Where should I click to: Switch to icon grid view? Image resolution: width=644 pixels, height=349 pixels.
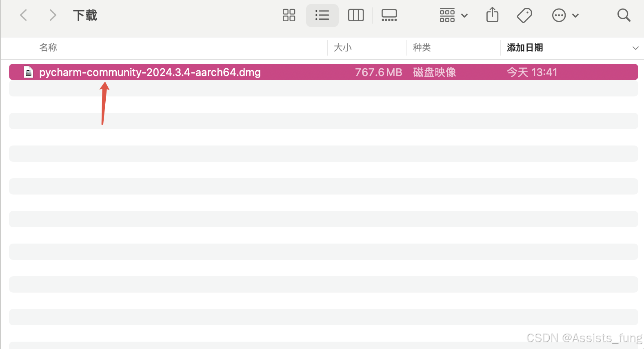(289, 16)
